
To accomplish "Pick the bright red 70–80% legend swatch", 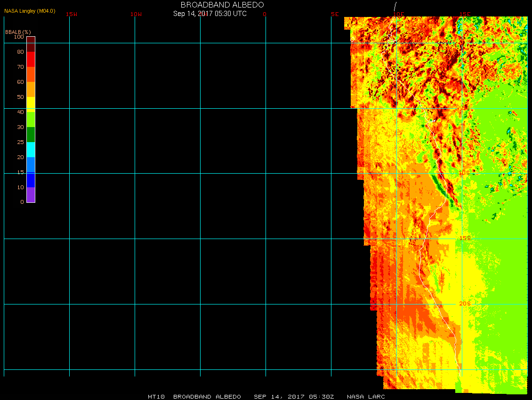I will pos(31,59).
